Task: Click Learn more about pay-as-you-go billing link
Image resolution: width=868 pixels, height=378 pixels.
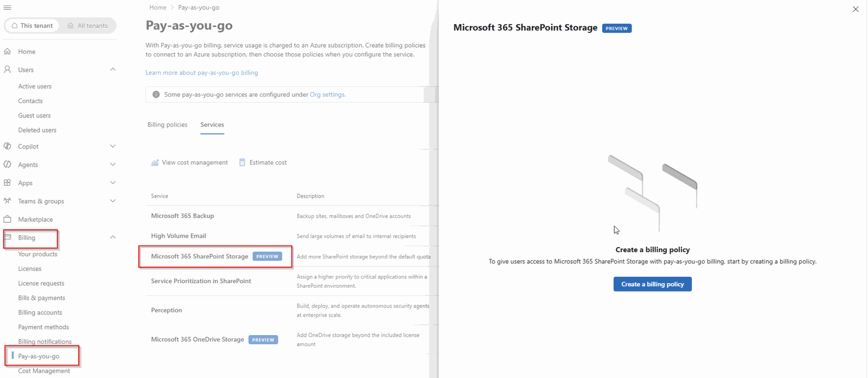Action: coord(202,73)
